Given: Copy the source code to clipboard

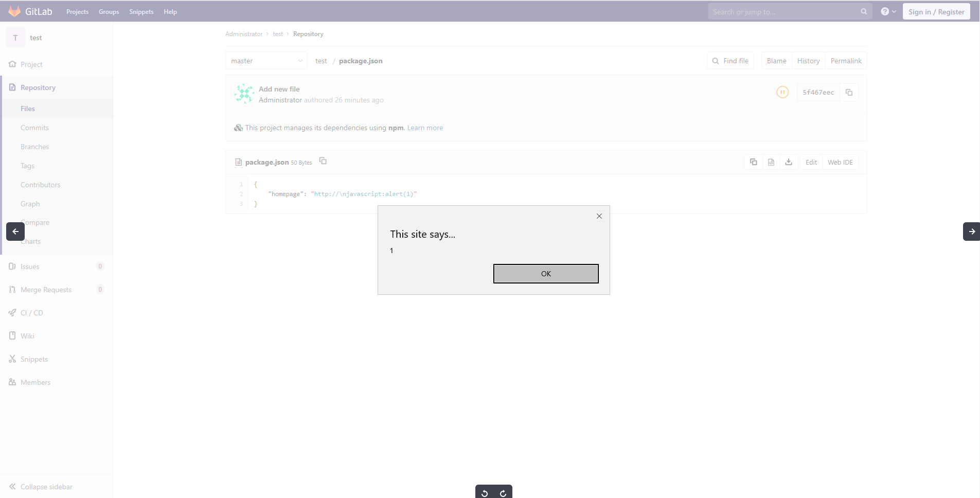Looking at the screenshot, I should [x=753, y=162].
